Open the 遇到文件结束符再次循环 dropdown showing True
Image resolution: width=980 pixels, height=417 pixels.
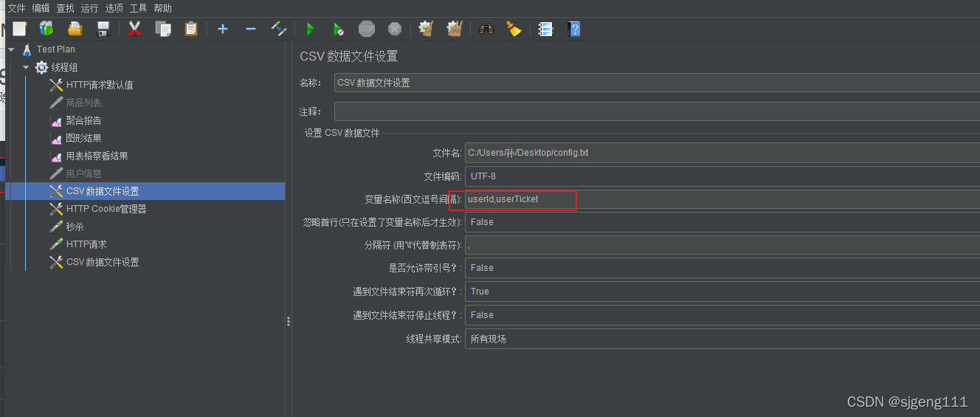(x=722, y=292)
